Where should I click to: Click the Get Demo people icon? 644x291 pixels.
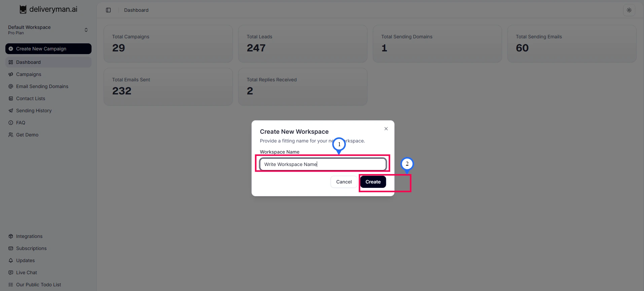[x=11, y=135]
